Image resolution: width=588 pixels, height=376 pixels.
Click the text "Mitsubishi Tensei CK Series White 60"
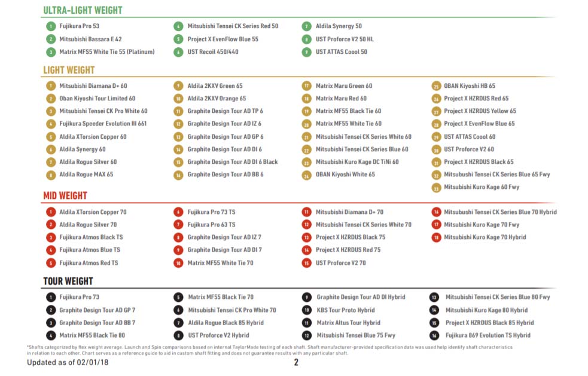pyautogui.click(x=363, y=137)
